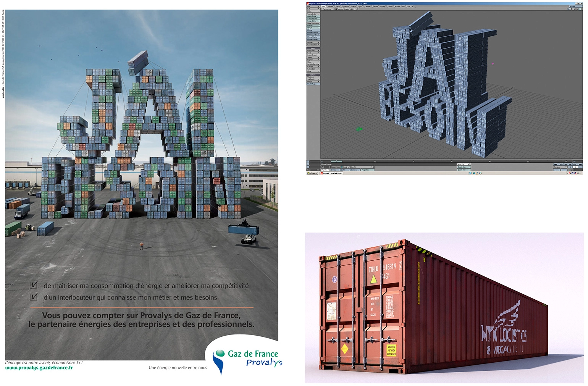Click timeline at frame 30 mark
Viewport: 588px width, 386px height.
tap(452, 162)
